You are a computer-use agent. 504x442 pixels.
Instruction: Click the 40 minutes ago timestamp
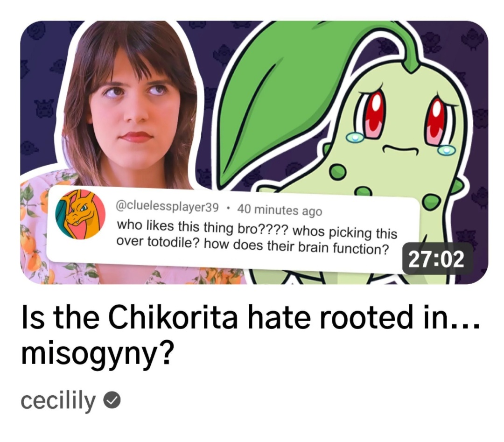coord(280,210)
